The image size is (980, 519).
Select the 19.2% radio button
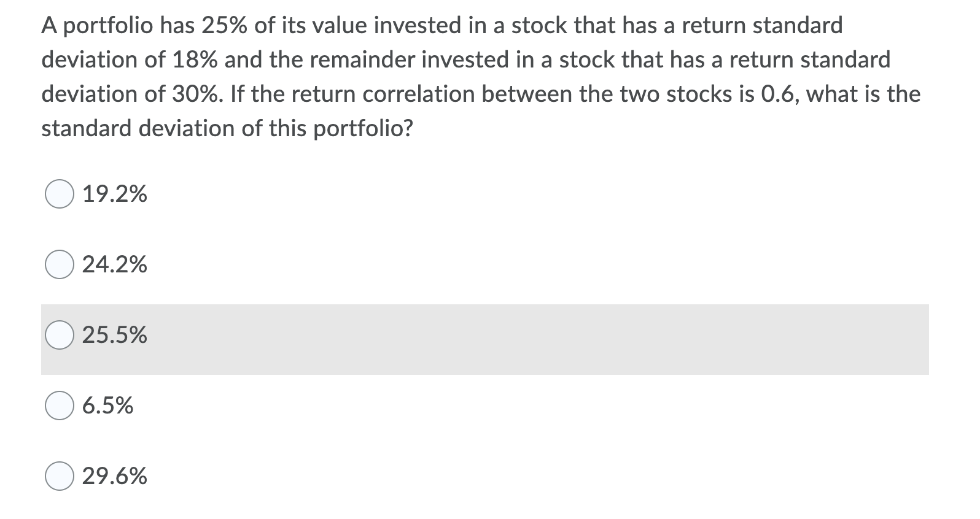(61, 194)
